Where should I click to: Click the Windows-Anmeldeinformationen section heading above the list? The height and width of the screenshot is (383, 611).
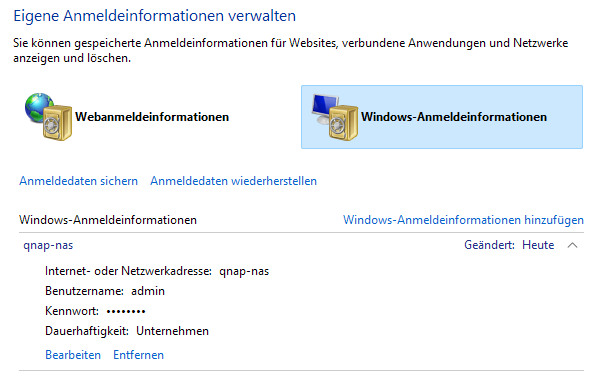coord(108,220)
